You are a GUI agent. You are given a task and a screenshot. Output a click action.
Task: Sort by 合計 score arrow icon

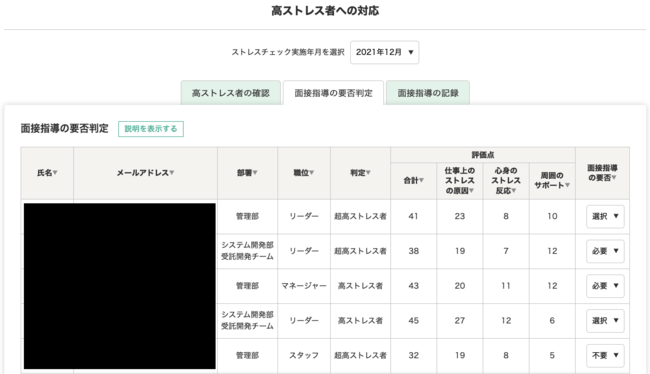(421, 180)
